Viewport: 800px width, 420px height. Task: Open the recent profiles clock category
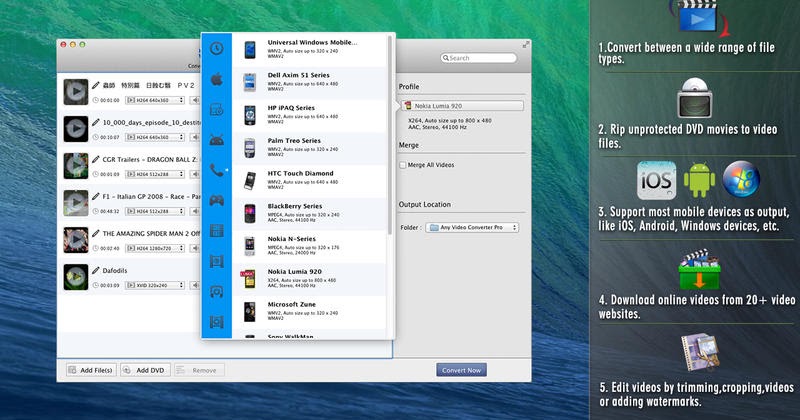coord(216,48)
